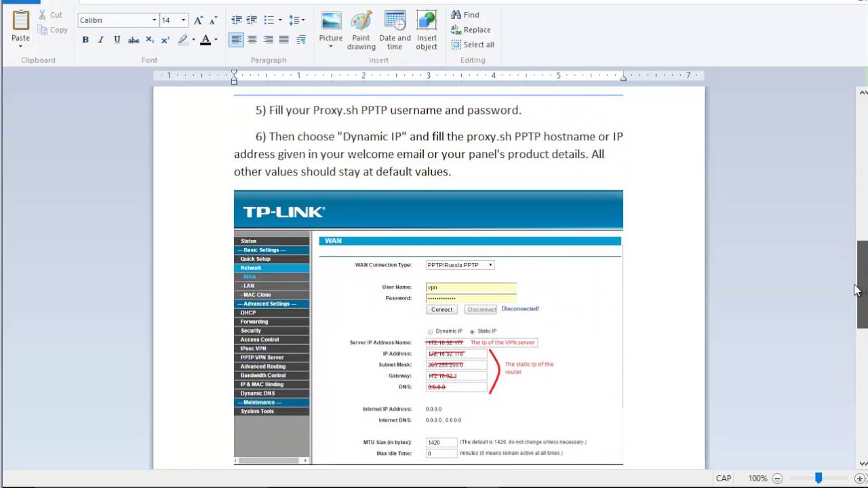Screen dimensions: 868x488
Task: Click the scrollbar up arrow
Action: tap(863, 92)
